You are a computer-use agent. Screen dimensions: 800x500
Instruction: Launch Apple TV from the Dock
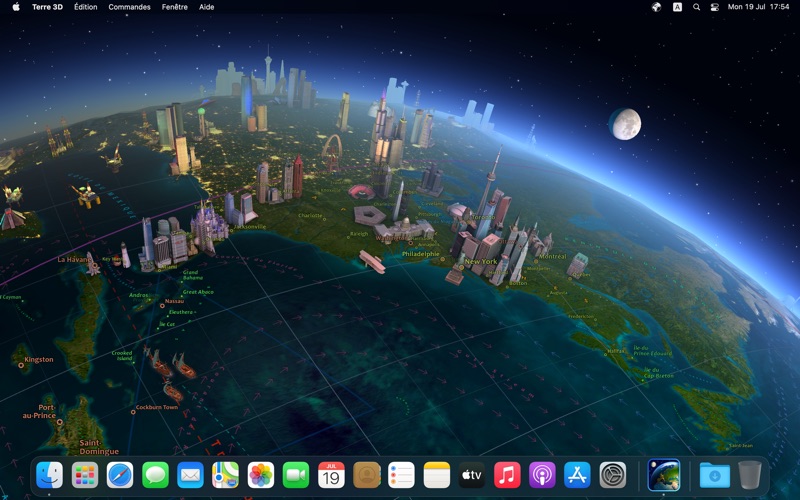coord(472,475)
